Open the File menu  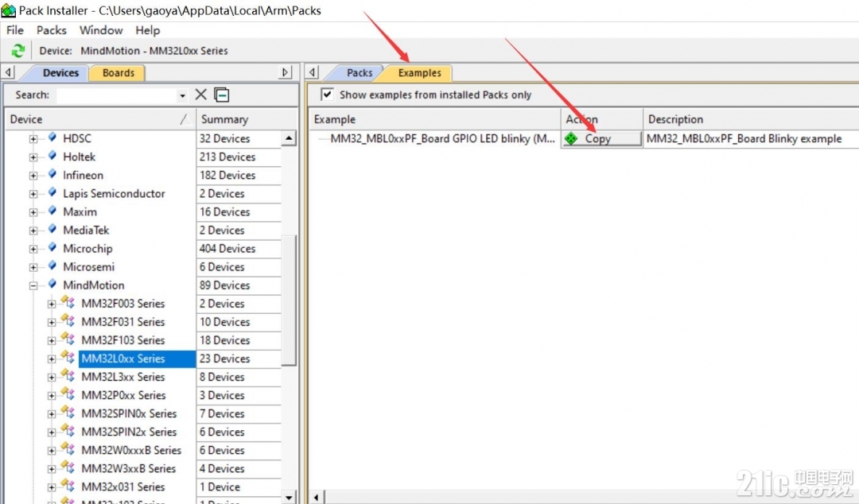pyautogui.click(x=15, y=30)
